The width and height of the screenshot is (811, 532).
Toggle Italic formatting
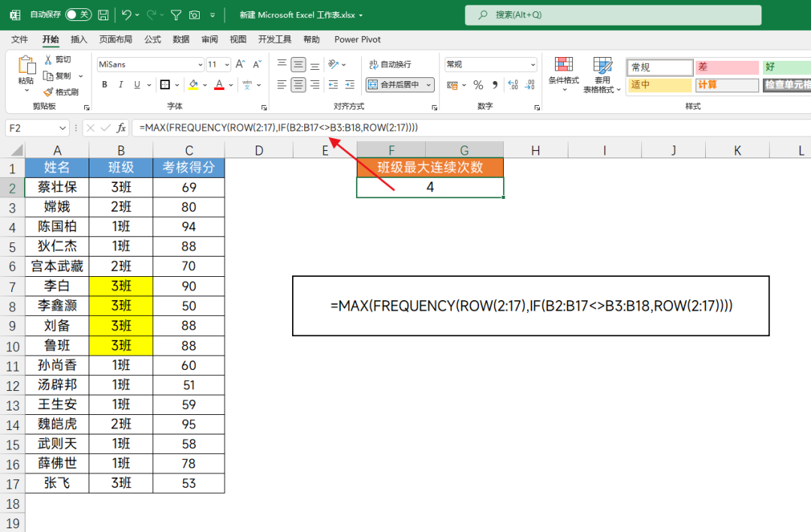(122, 85)
